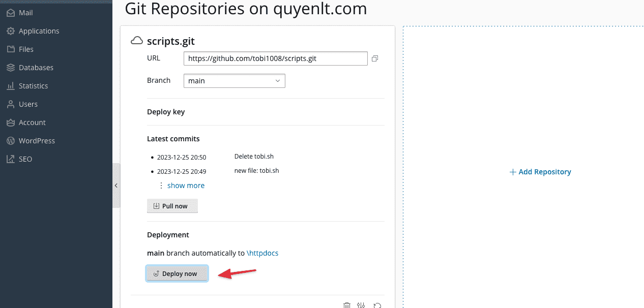The height and width of the screenshot is (308, 644).
Task: Click the cloud icon beside scripts.git
Action: click(x=136, y=41)
